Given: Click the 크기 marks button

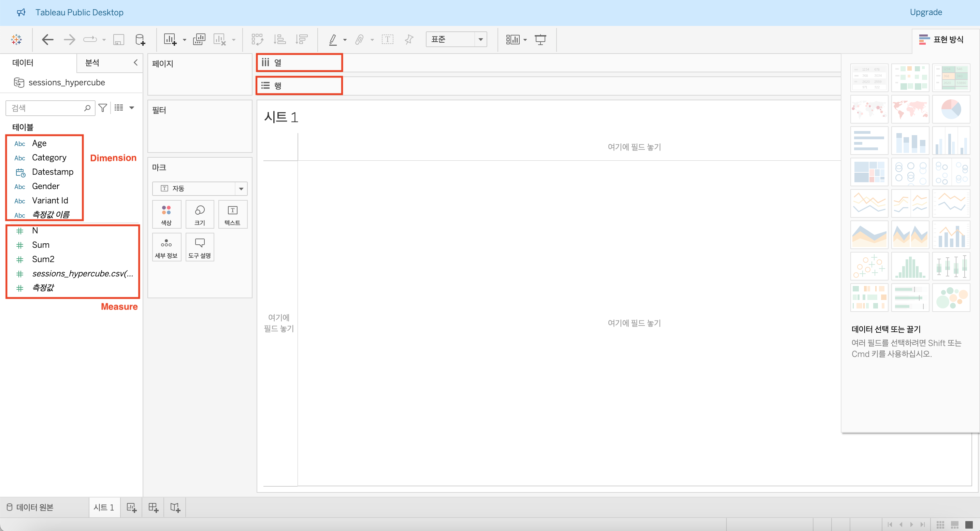Looking at the screenshot, I should pyautogui.click(x=200, y=215).
